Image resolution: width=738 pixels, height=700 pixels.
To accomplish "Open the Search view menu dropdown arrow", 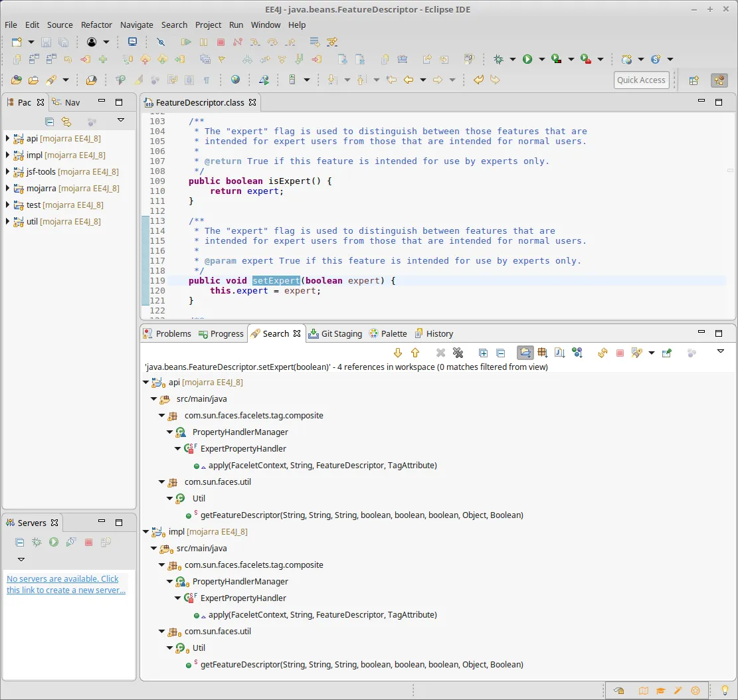I will tap(721, 351).
